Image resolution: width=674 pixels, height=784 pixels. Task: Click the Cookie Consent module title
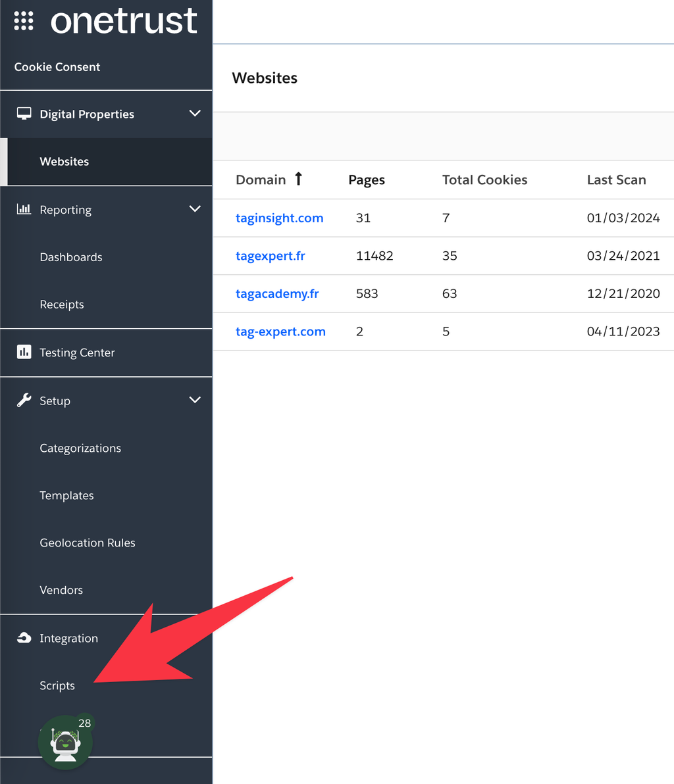click(57, 67)
